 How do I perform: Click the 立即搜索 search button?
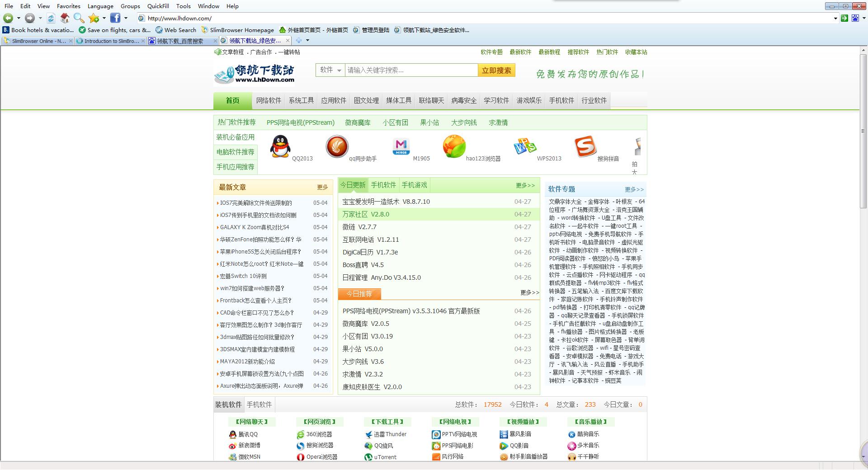496,70
